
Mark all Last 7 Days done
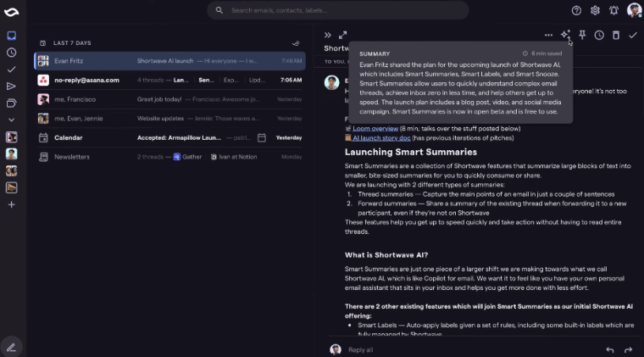296,43
